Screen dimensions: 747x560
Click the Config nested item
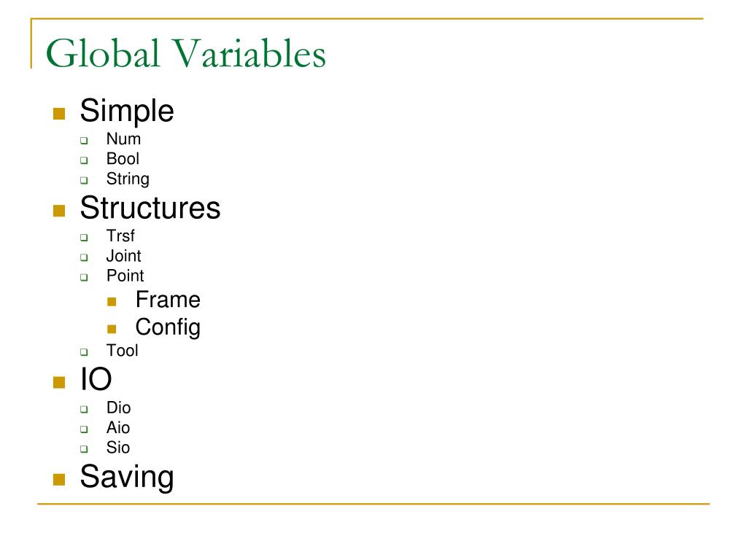pos(168,328)
